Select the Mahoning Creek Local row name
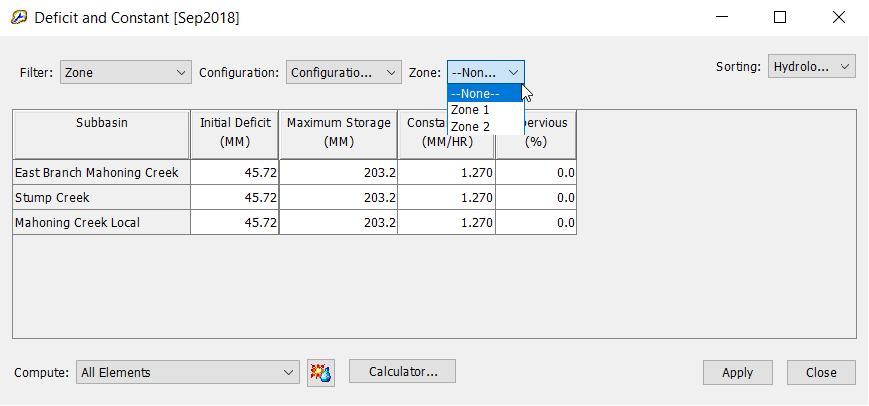Viewport: 869px width, 406px height. [x=101, y=223]
